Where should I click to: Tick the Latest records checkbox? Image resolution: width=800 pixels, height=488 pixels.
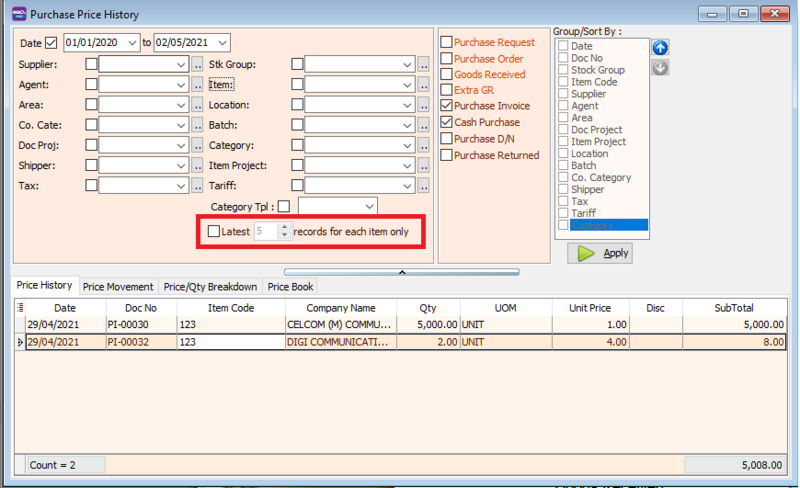tap(213, 231)
